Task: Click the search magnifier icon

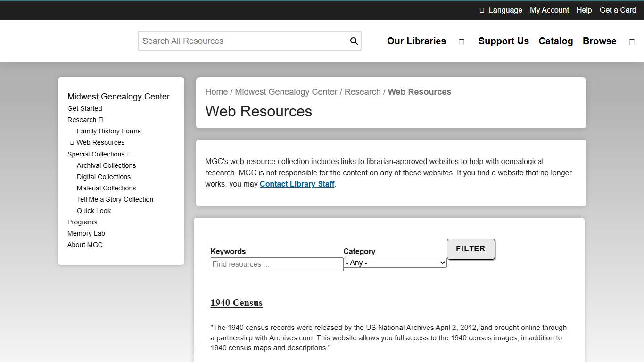Action: tap(354, 41)
